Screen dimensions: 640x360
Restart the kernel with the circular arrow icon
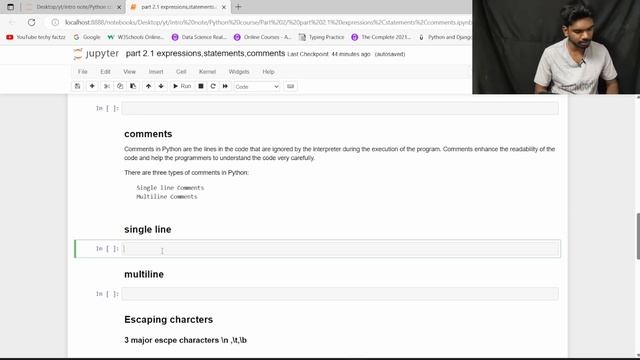point(213,87)
